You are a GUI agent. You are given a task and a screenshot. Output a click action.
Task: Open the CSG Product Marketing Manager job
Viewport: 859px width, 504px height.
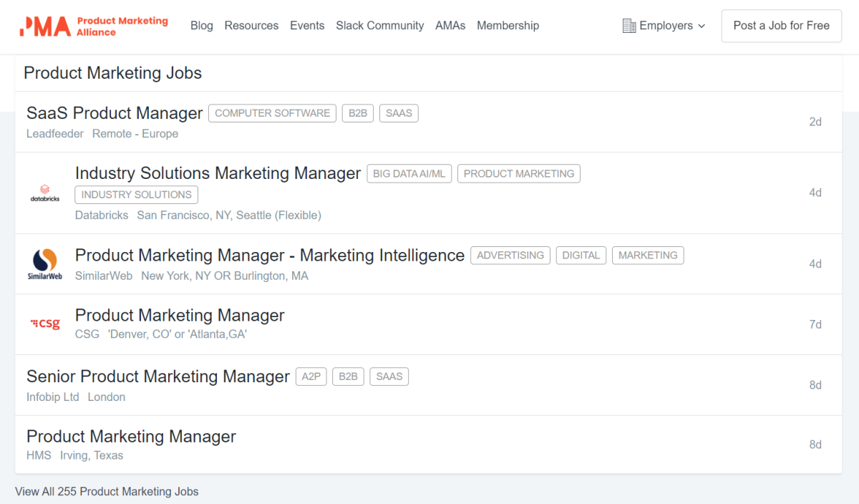pyautogui.click(x=180, y=315)
